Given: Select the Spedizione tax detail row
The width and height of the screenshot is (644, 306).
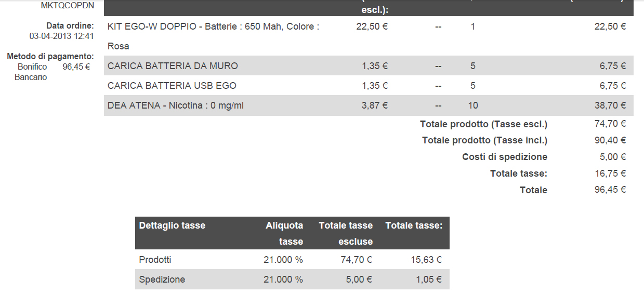Looking at the screenshot, I should 292,280.
